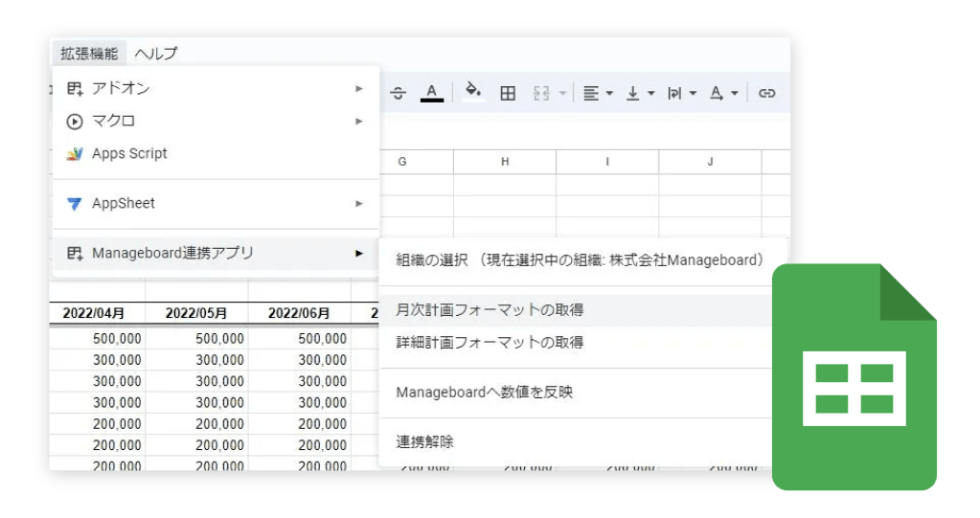Viewport: 980px width, 518px height.
Task: Open the アドオン submenu entry
Action: pyautogui.click(x=216, y=89)
